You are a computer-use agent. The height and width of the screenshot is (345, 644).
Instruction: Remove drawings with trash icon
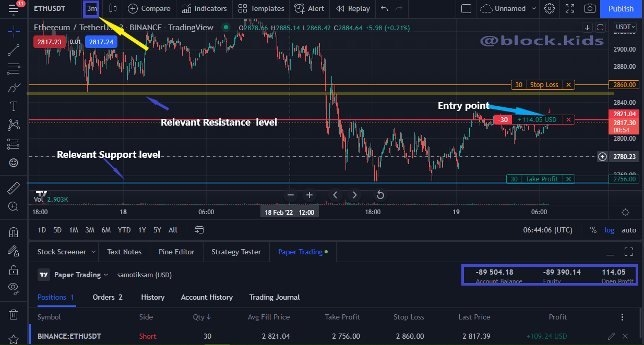click(x=14, y=314)
